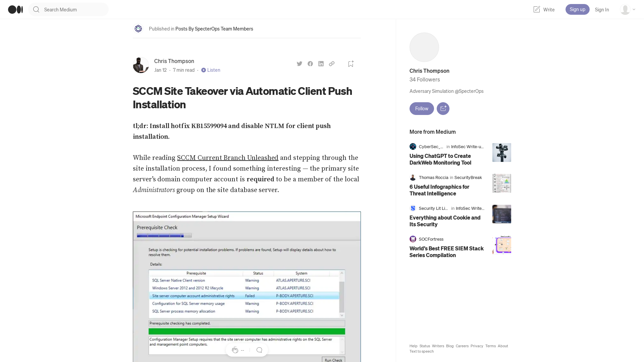Open the Writers footer link
Viewport: 644px width, 362px height.
pos(438,346)
